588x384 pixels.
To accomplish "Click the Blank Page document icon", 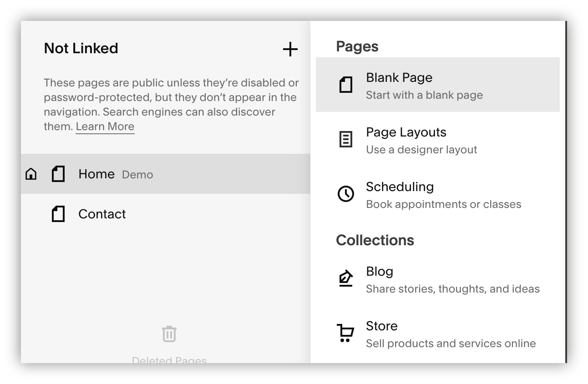I will coord(346,85).
